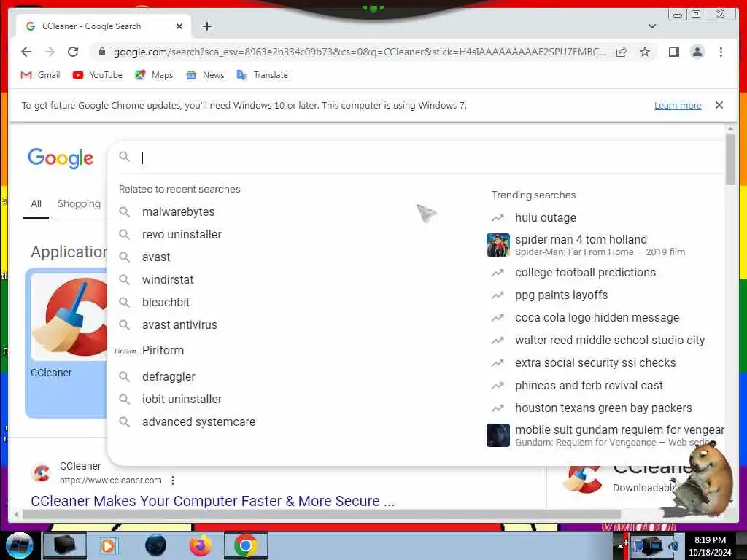The width and height of the screenshot is (747, 560).
Task: Reload the current page
Action: click(x=73, y=52)
